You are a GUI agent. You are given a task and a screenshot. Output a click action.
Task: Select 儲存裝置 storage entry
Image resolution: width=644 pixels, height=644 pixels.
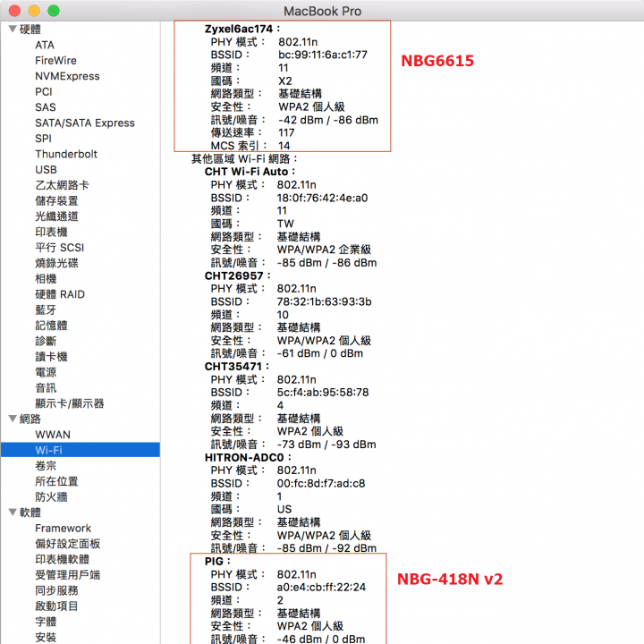click(56, 201)
